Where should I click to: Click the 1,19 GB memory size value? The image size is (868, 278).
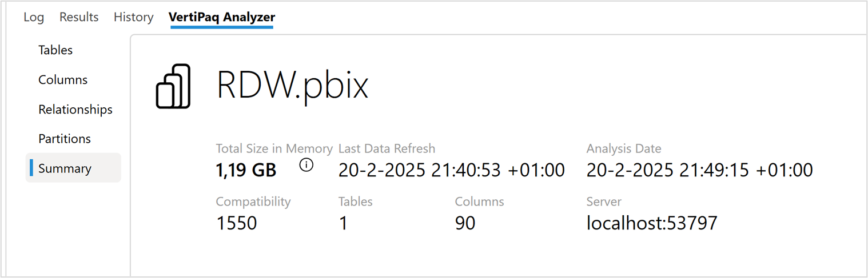pyautogui.click(x=246, y=170)
